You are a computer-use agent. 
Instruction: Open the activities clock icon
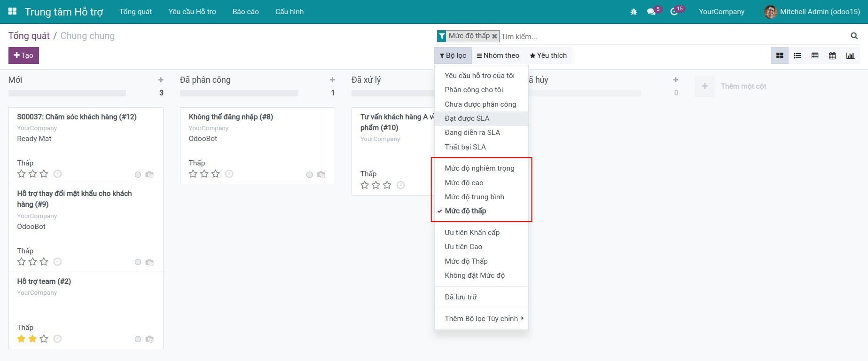[674, 12]
